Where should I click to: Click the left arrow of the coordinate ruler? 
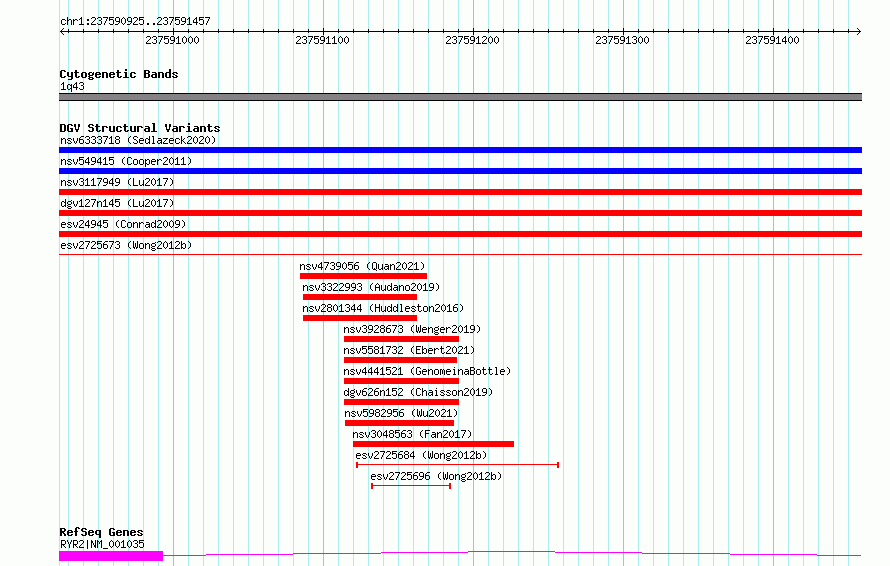[x=62, y=31]
